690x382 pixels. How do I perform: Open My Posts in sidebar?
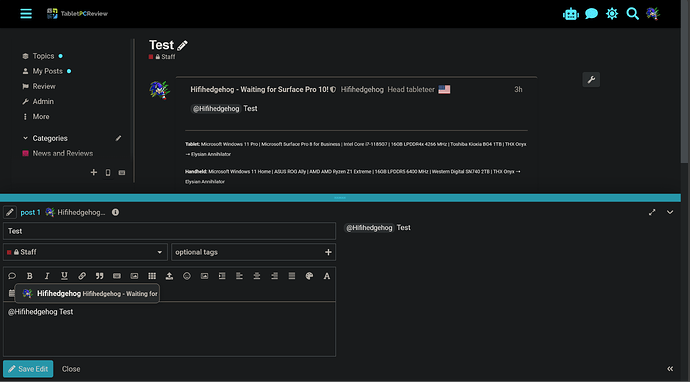47,71
